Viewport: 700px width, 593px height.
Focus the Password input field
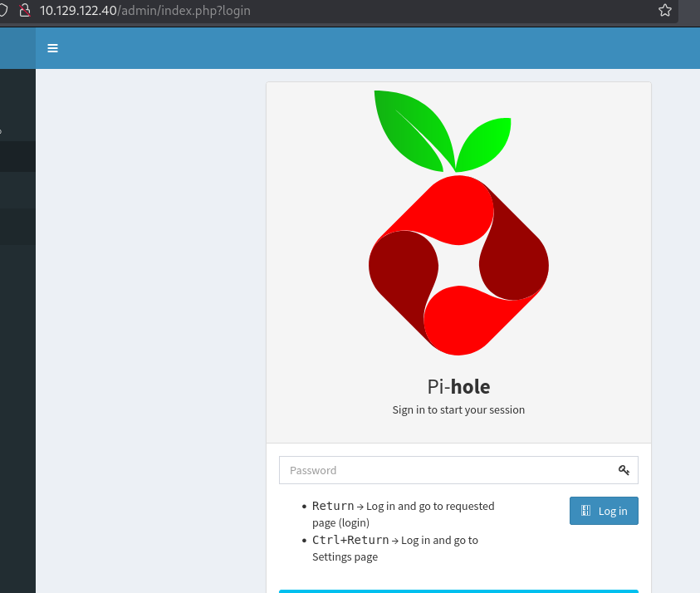458,470
